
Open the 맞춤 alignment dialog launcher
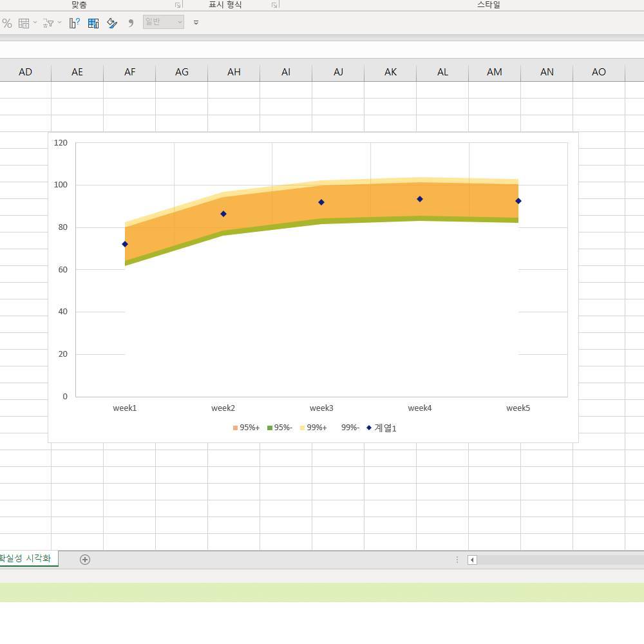[x=178, y=5]
